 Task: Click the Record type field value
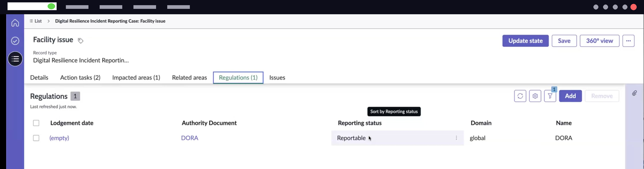point(81,60)
